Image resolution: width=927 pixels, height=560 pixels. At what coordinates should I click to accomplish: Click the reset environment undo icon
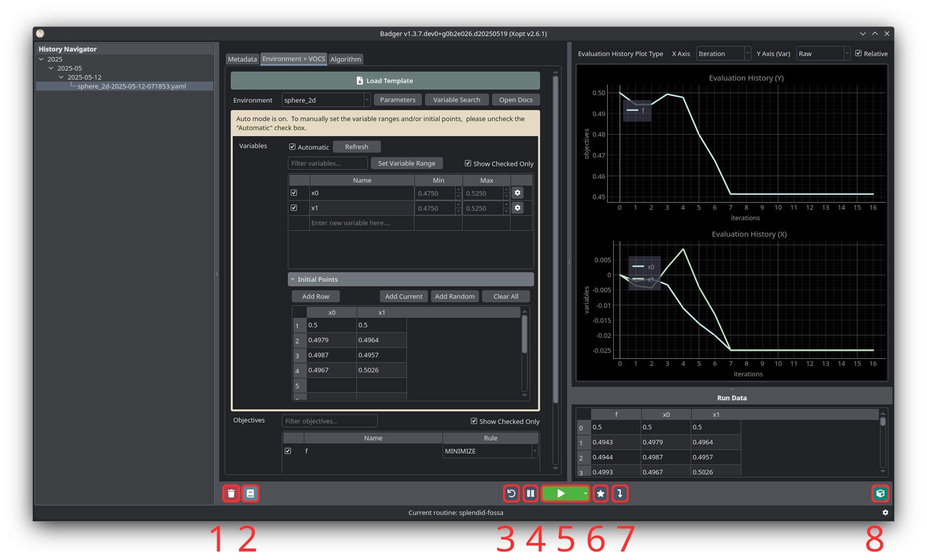pyautogui.click(x=511, y=493)
